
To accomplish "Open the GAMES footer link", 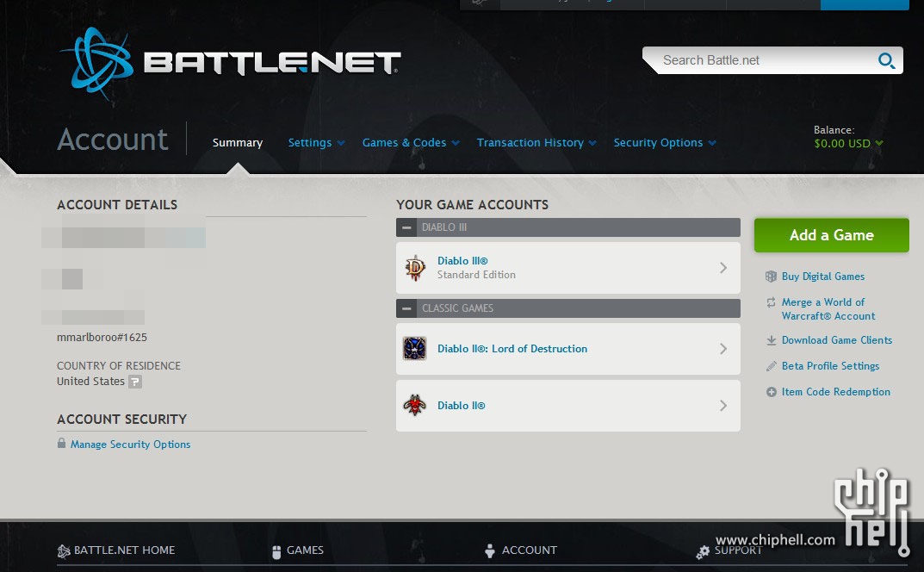I will [305, 550].
